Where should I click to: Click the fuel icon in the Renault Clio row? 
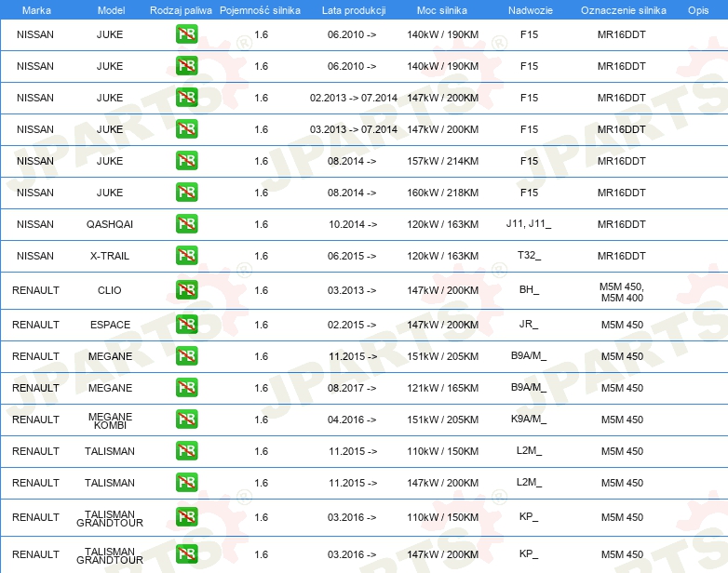(x=186, y=289)
